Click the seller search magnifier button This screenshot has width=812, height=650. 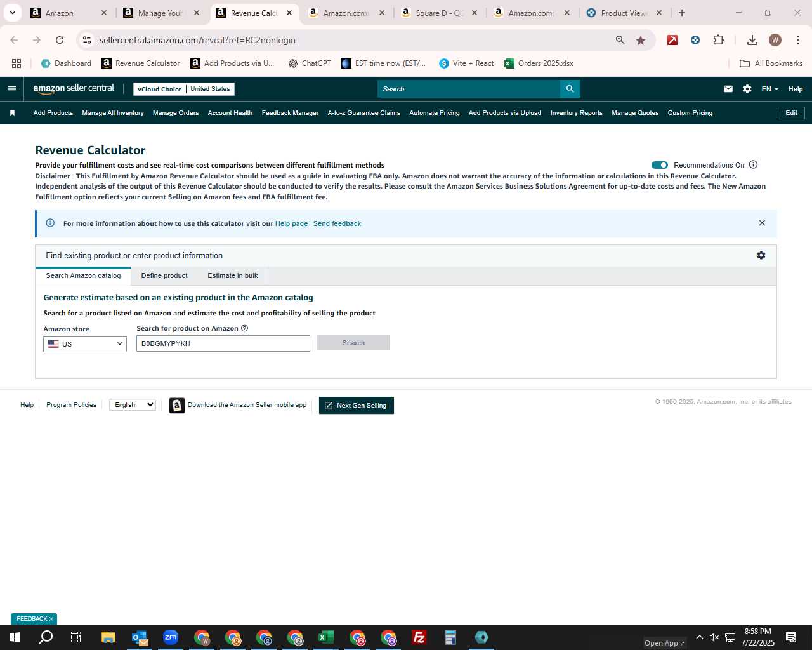[570, 89]
